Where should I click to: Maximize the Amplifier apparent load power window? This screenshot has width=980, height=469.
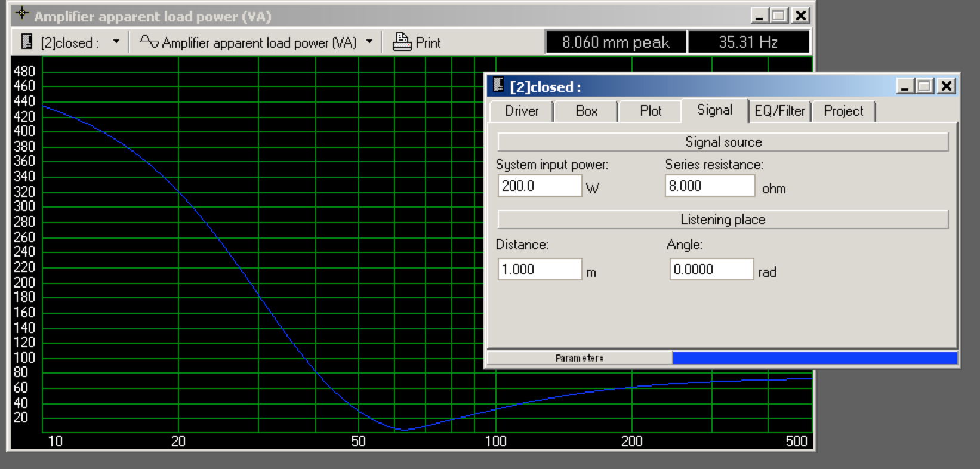[778, 16]
